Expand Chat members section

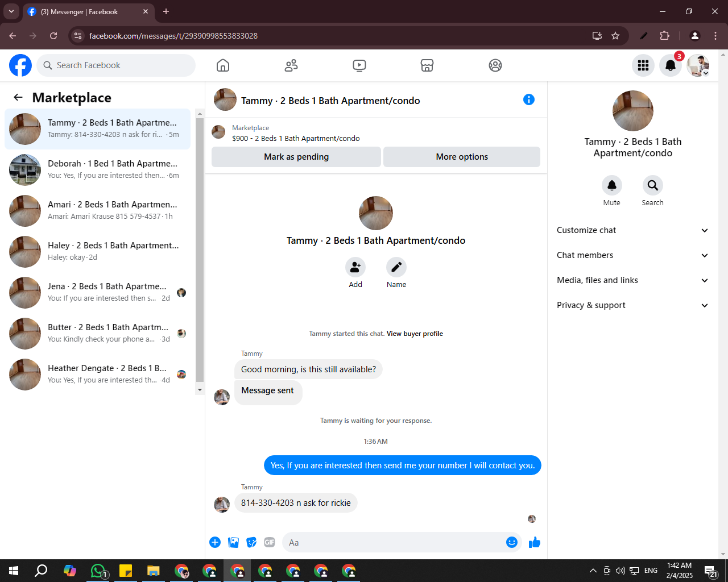633,255
